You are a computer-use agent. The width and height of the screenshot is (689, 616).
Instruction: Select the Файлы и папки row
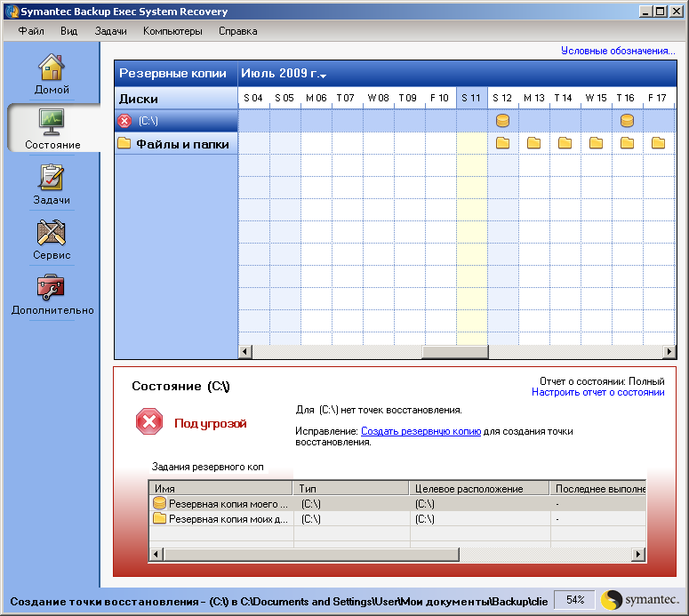point(176,143)
